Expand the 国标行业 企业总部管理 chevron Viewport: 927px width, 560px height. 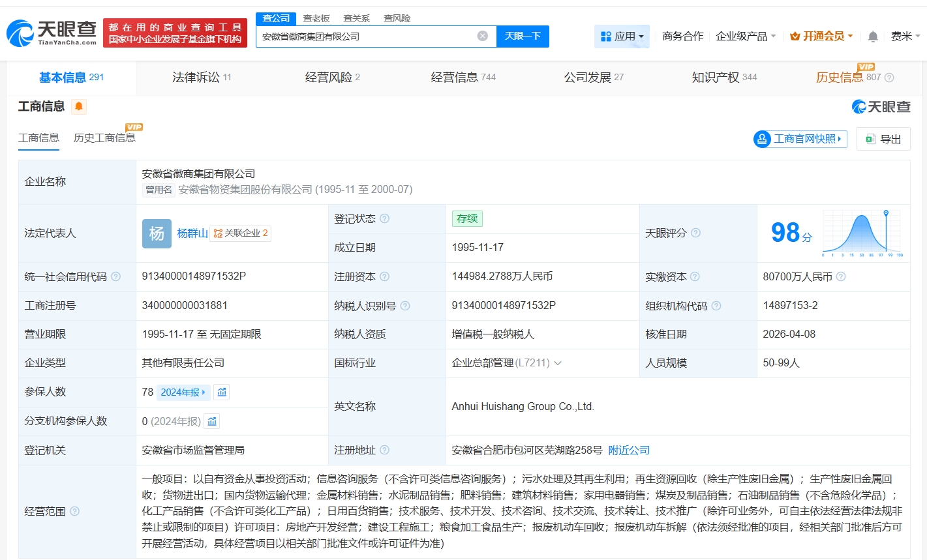coord(558,363)
